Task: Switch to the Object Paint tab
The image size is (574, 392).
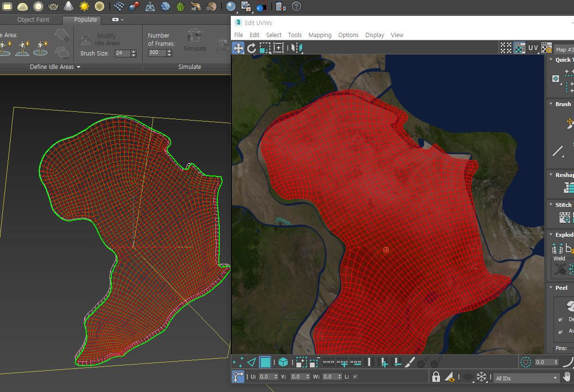Action: click(x=33, y=20)
